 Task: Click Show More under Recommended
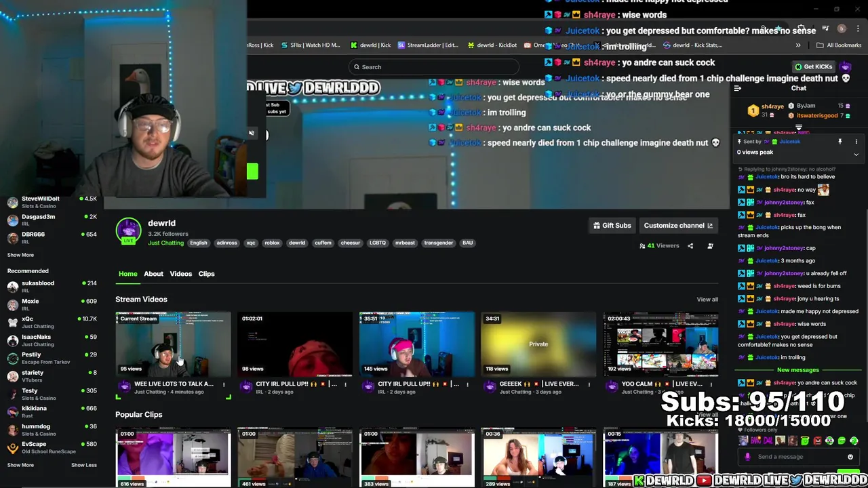point(20,466)
